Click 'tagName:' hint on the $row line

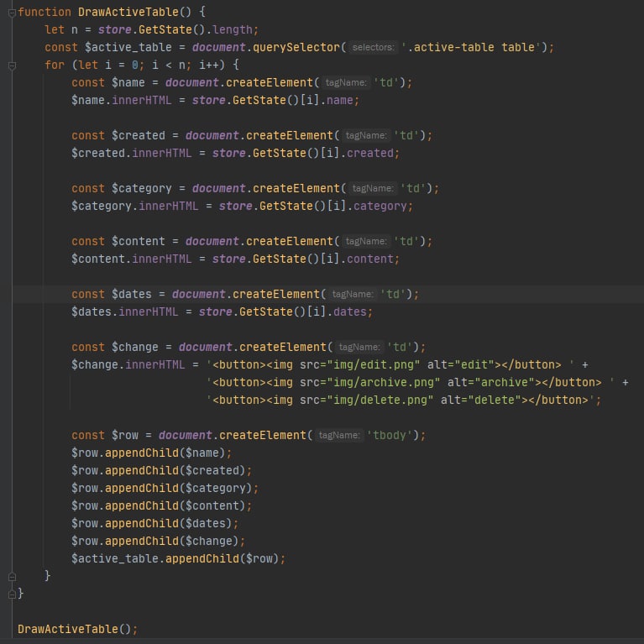click(x=339, y=436)
